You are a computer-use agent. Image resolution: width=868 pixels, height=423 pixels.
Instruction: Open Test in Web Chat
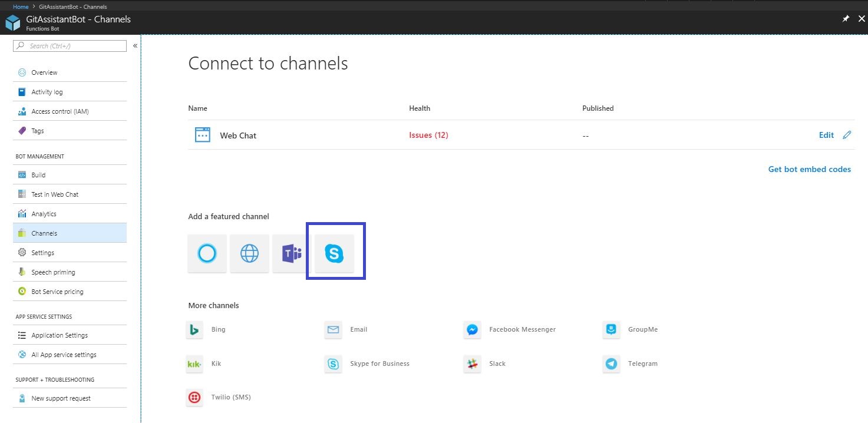pyautogui.click(x=70, y=194)
